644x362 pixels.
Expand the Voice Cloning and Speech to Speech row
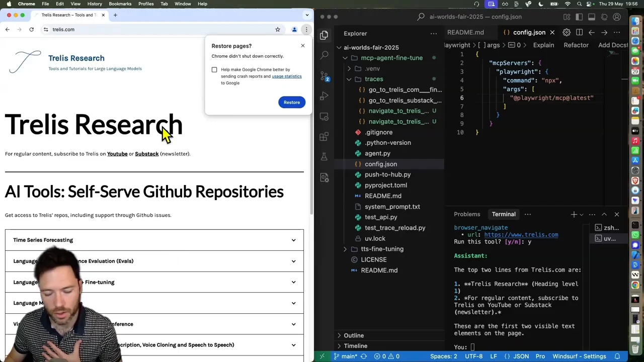pyautogui.click(x=154, y=345)
